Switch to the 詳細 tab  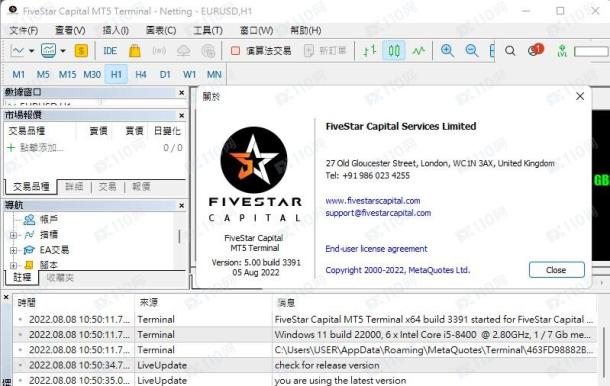pos(74,187)
